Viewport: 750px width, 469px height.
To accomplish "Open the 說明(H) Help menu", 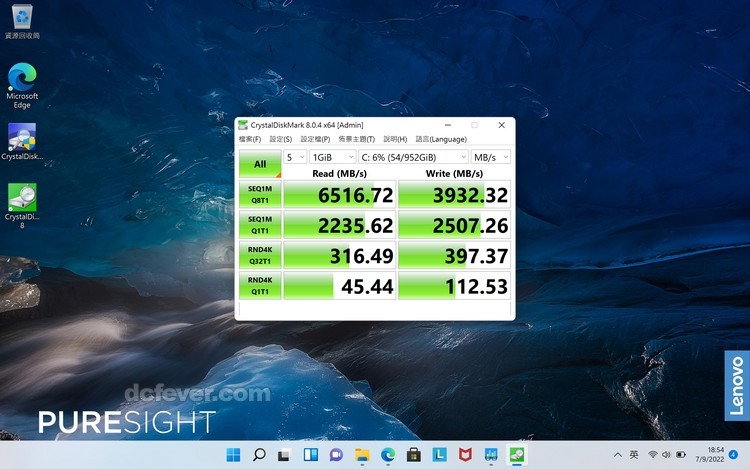I will pos(395,139).
